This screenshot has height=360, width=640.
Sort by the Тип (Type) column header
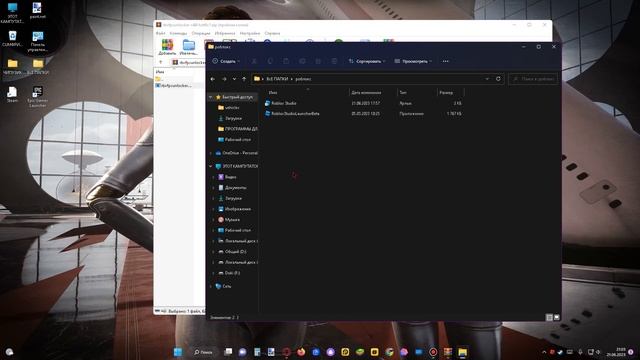coord(403,93)
